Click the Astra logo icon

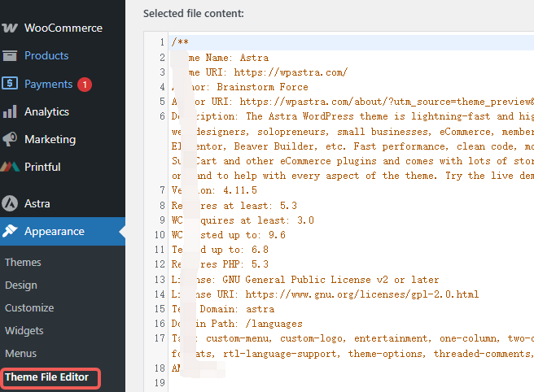click(x=10, y=203)
